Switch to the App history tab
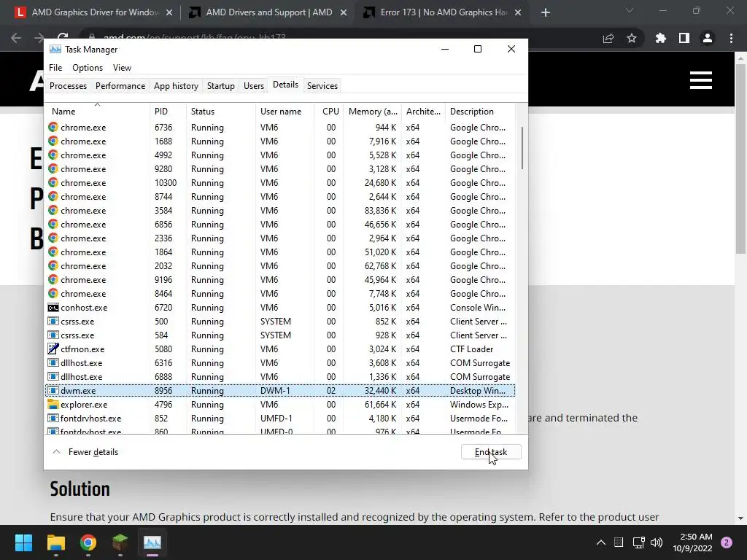Screen dimensions: 747x560 click(x=176, y=86)
